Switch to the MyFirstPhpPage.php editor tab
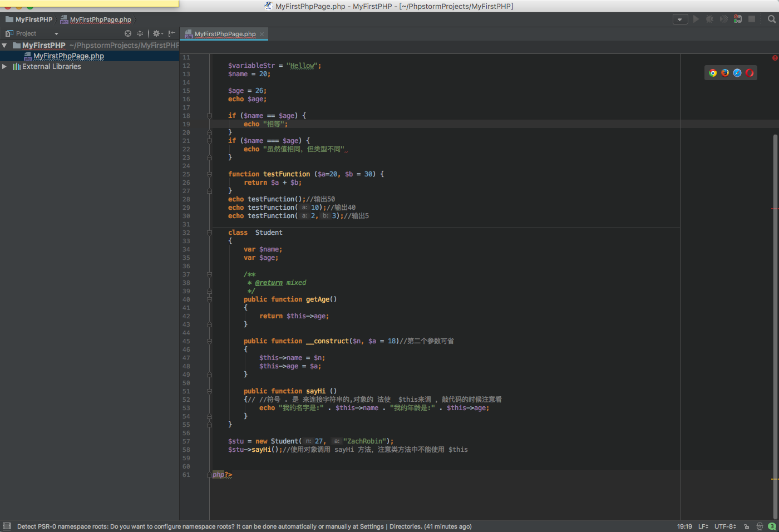This screenshot has height=532, width=779. click(224, 33)
